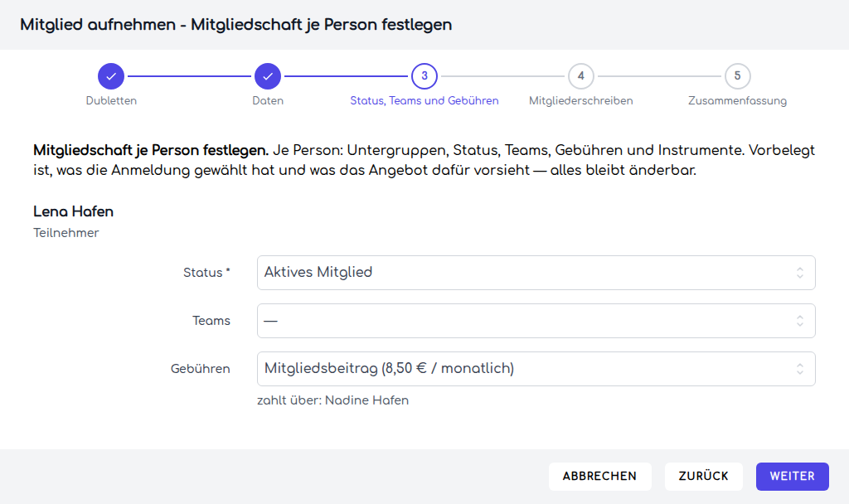Click the 'Gebühren' field label
Screen dimensions: 849x504
coord(201,369)
